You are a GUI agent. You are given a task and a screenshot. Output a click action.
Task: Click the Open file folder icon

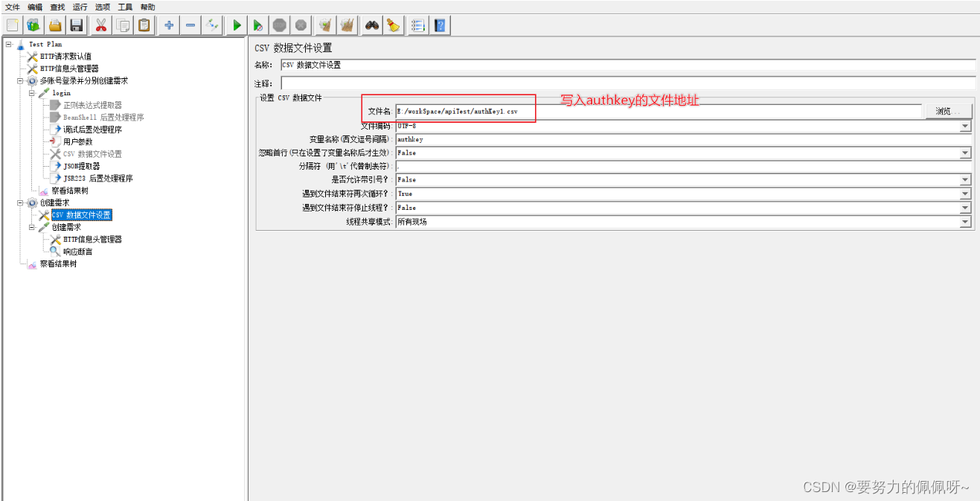(x=55, y=25)
